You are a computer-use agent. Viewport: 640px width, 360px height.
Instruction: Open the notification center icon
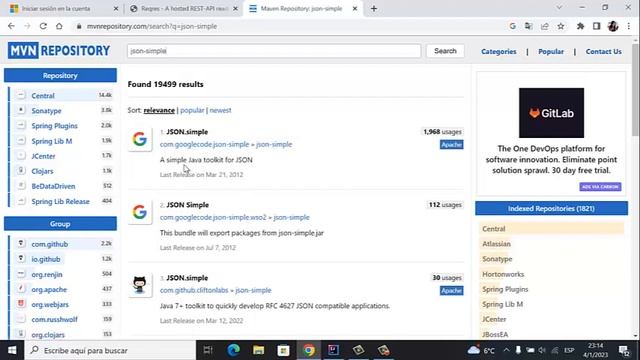(624, 350)
